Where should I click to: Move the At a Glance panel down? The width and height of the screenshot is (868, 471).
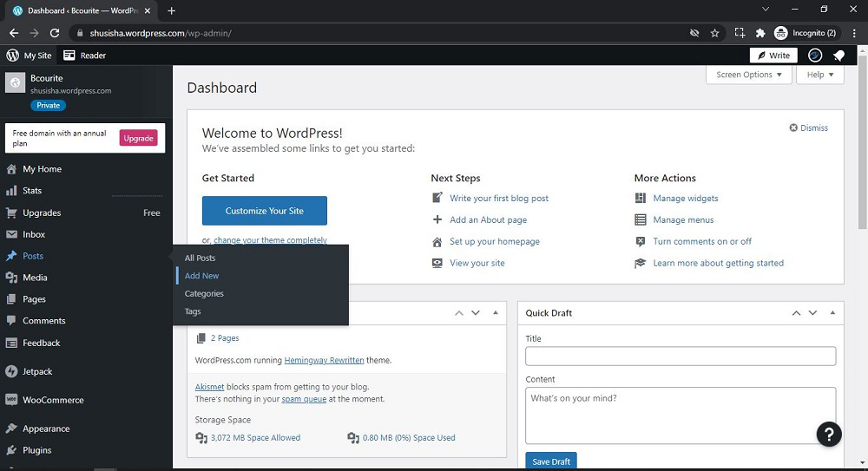(476, 313)
